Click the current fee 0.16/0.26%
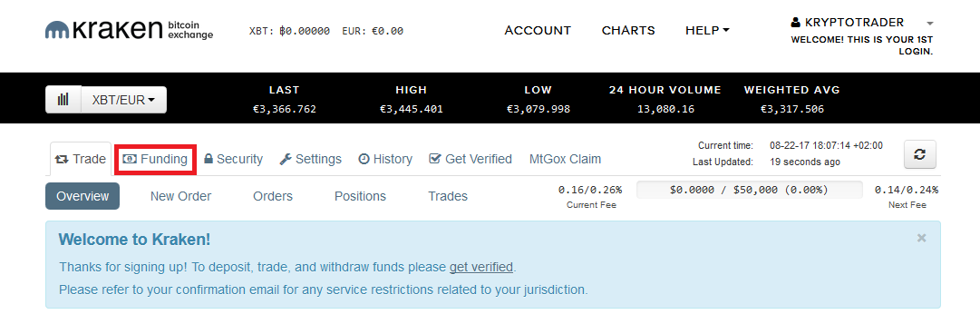Screen dimensions: 980x334 coord(590,190)
